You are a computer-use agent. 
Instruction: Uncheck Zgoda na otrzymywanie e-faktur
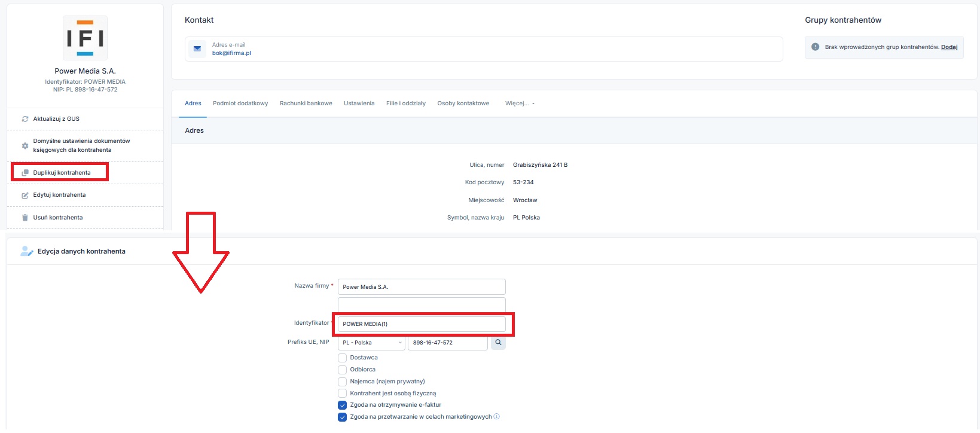(343, 405)
